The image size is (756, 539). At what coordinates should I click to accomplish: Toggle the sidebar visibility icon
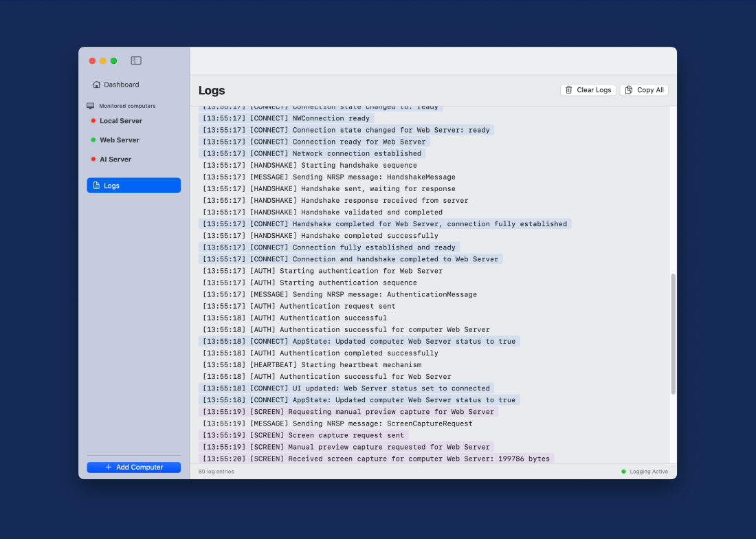(x=136, y=60)
